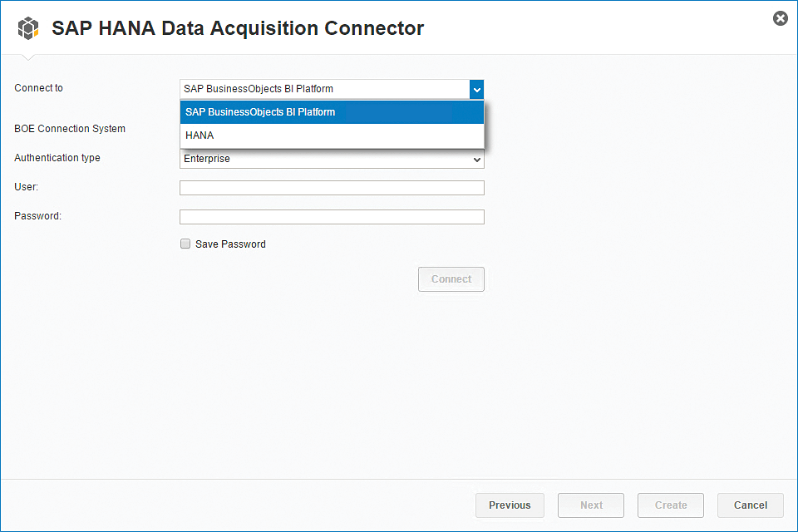Enable the Save Password checkbox
Image resolution: width=798 pixels, height=532 pixels.
pyautogui.click(x=185, y=244)
